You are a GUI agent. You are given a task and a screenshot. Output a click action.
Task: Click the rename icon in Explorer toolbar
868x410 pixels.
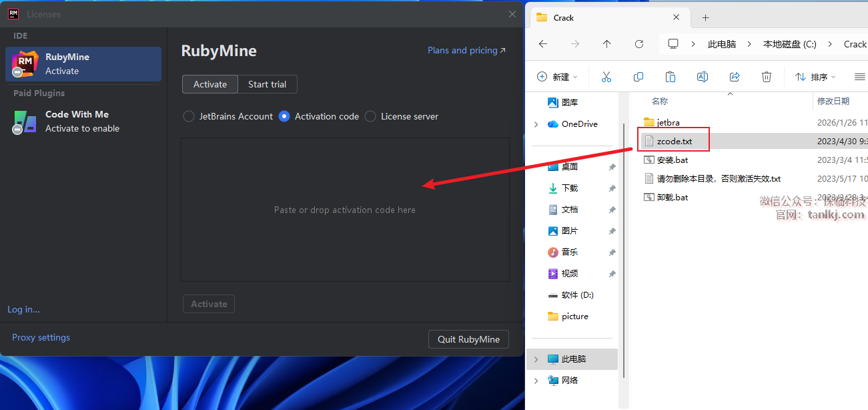point(703,77)
